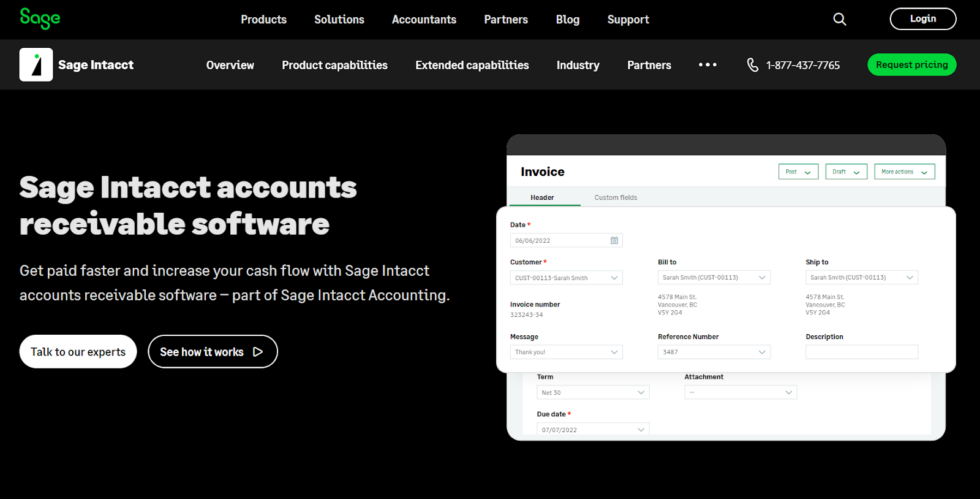Expand the Draft dropdown
The image size is (980, 499).
coord(846,172)
